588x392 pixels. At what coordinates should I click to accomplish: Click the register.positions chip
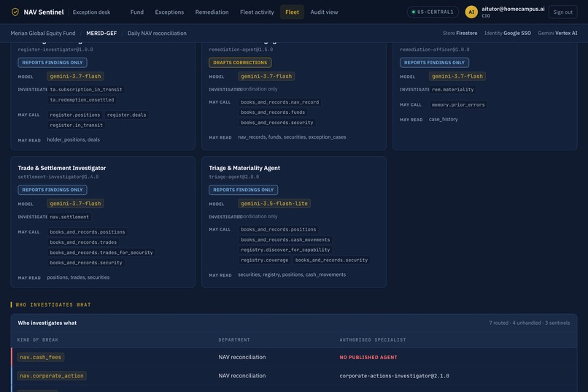[x=75, y=115]
